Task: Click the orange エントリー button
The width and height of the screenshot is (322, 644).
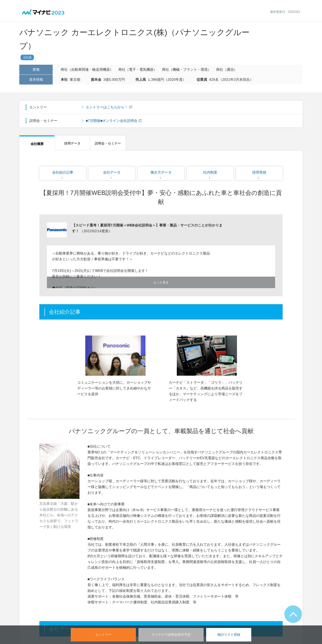Action: click(x=103, y=634)
